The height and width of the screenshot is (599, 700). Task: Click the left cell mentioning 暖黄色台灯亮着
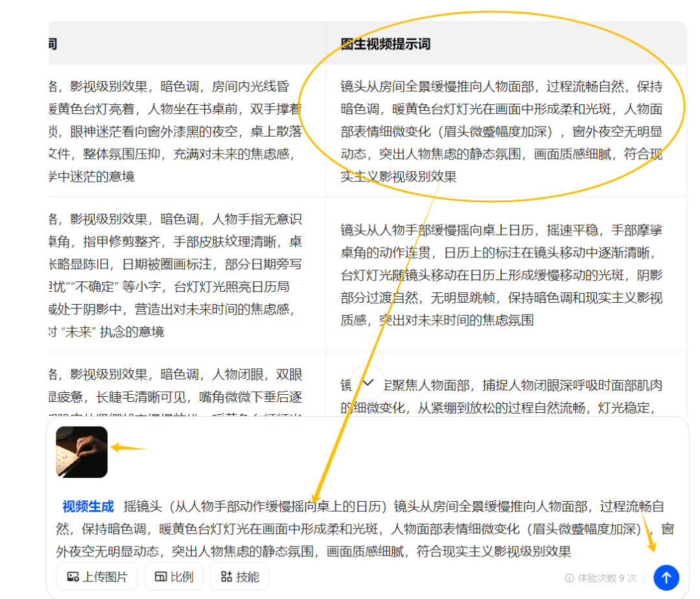pyautogui.click(x=187, y=131)
